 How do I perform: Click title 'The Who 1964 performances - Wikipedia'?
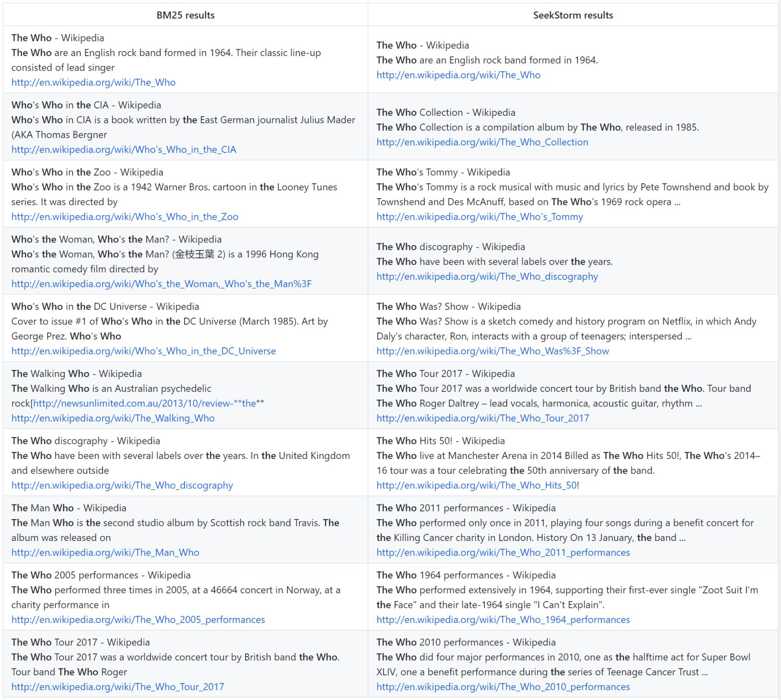tap(466, 575)
